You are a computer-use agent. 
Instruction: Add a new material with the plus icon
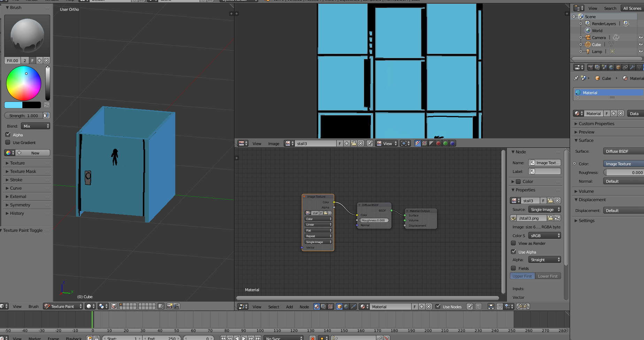pyautogui.click(x=614, y=113)
